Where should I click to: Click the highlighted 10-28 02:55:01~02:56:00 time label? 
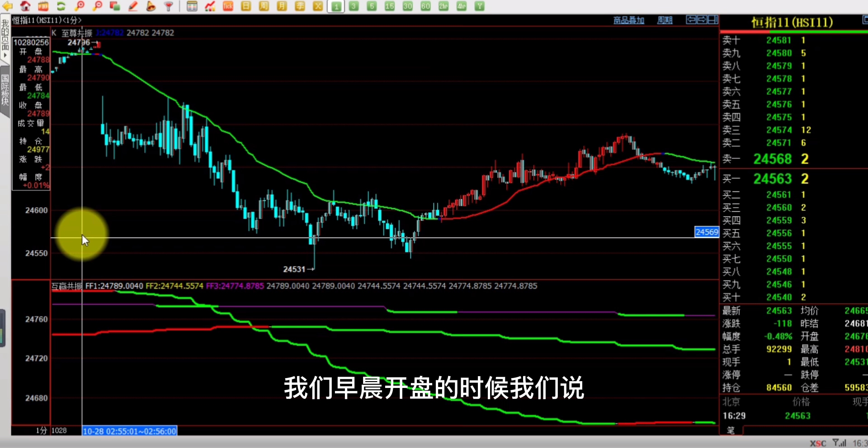coord(129,431)
